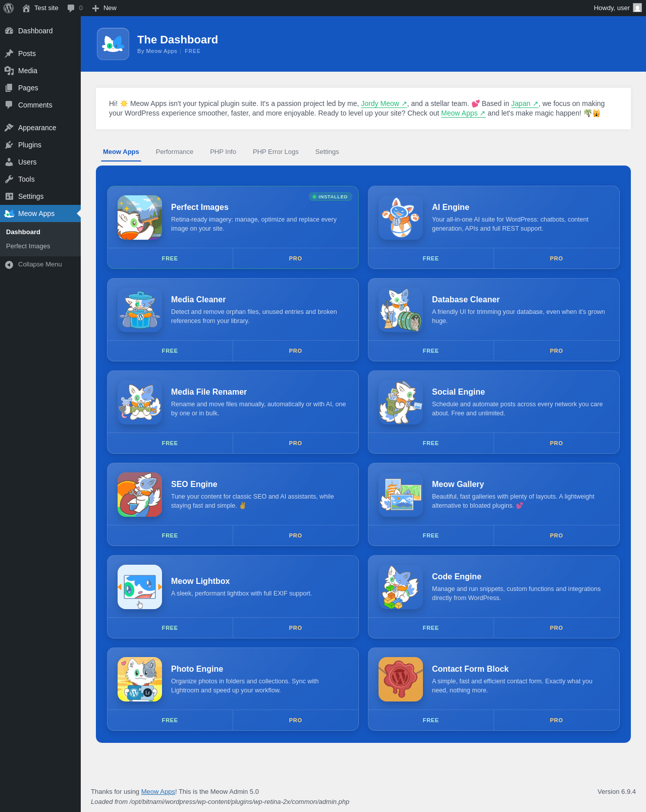Click the Photo Engine app icon
The height and width of the screenshot is (812, 646).
click(x=140, y=679)
